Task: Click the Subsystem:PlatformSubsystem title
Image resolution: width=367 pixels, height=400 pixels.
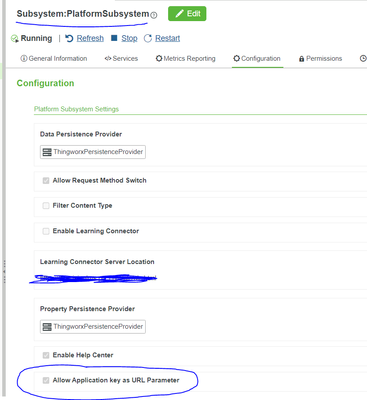Action: coord(83,14)
